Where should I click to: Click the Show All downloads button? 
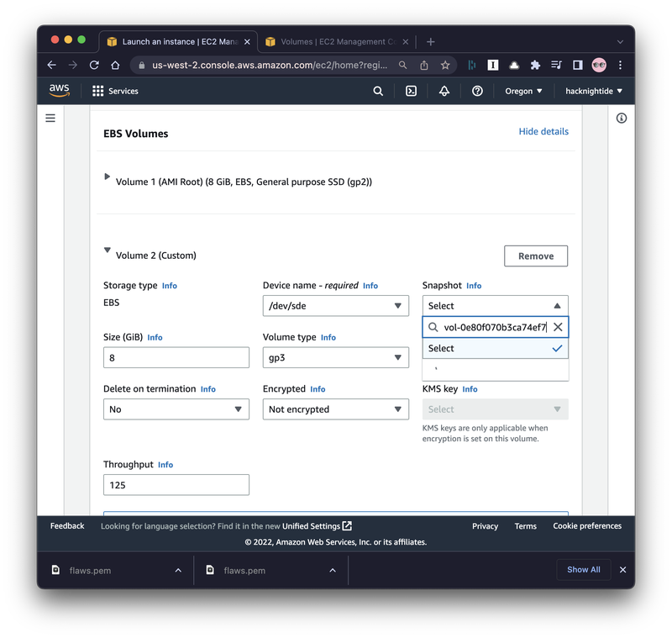pos(583,569)
